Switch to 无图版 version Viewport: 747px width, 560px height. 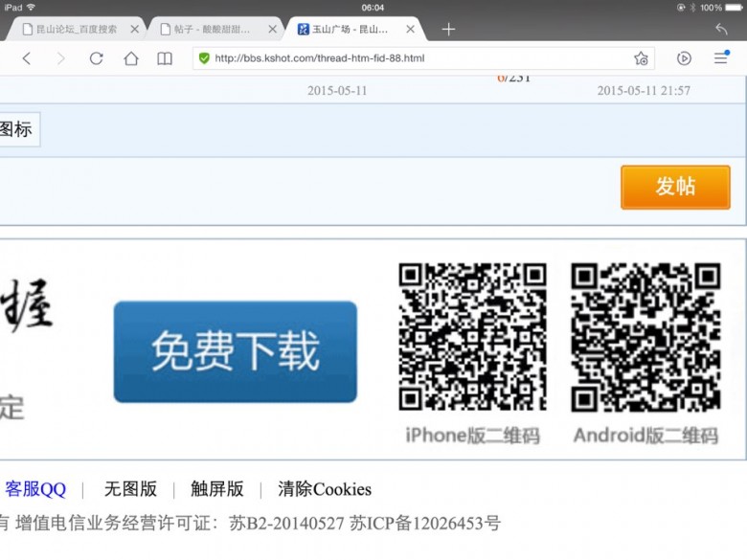click(x=130, y=489)
